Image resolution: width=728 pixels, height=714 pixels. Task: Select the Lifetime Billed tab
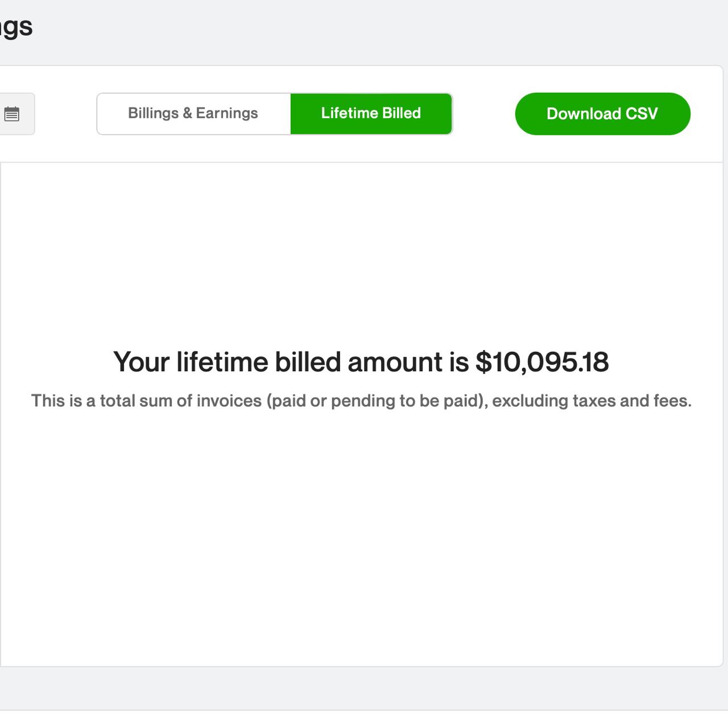371,114
